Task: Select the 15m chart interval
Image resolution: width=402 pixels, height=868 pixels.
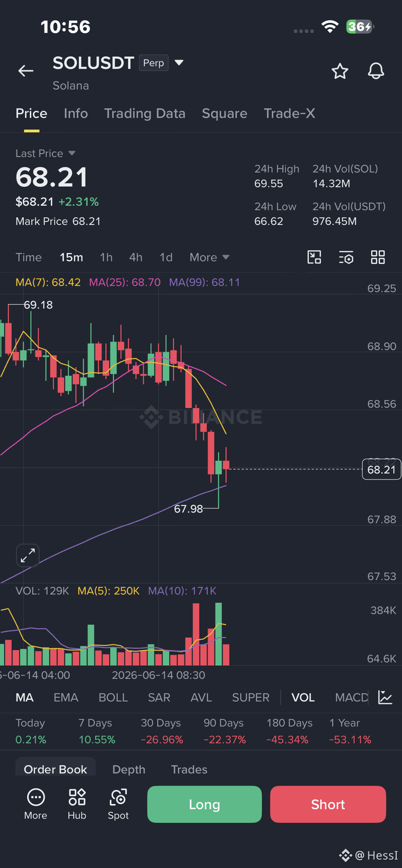Action: (71, 257)
